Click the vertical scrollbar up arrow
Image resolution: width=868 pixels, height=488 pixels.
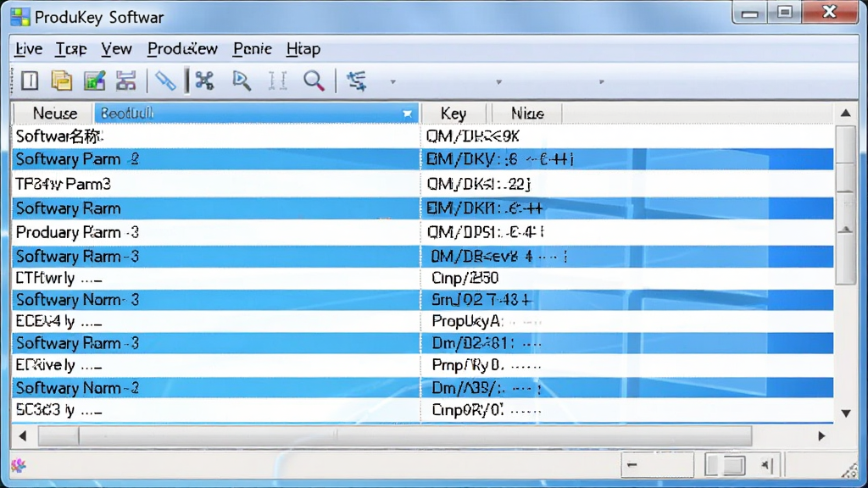click(845, 114)
